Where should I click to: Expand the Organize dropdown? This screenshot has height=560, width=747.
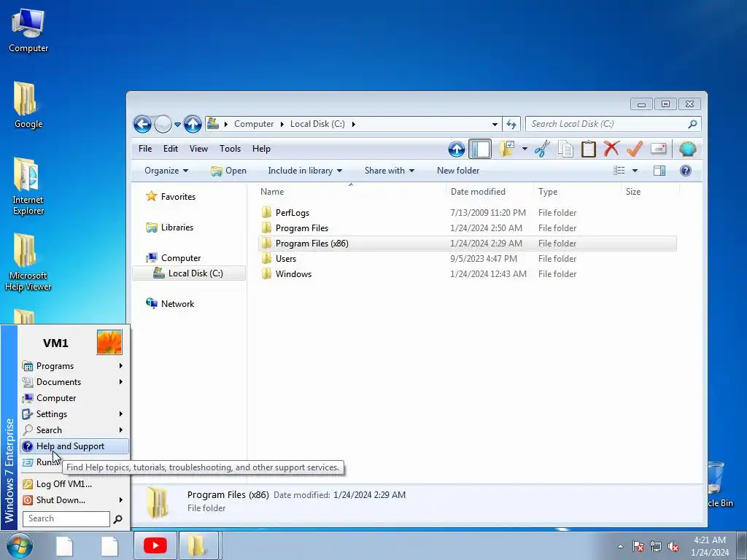166,171
